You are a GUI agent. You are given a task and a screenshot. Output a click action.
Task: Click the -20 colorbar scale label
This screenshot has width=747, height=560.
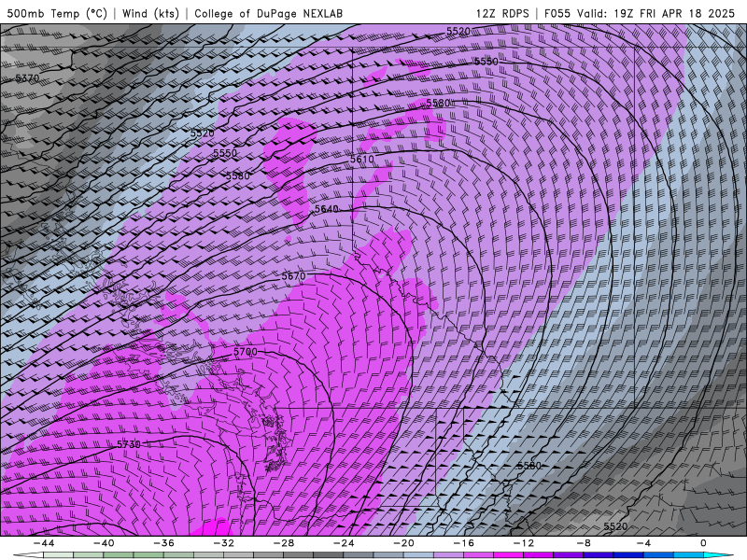point(403,543)
